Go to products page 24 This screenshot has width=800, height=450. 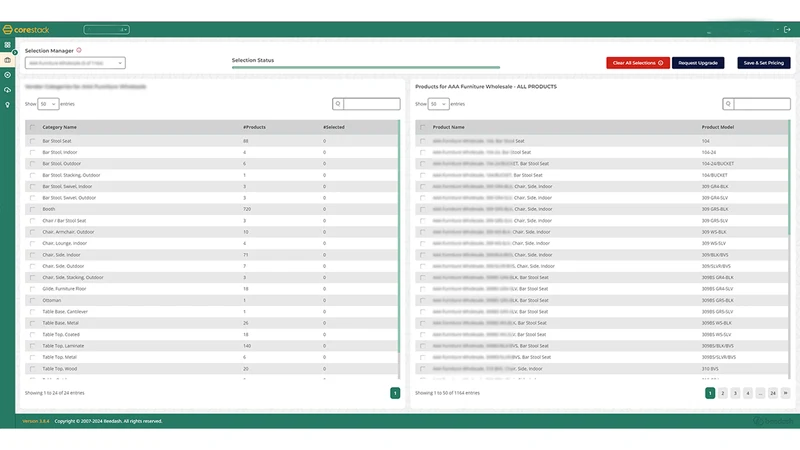(773, 393)
